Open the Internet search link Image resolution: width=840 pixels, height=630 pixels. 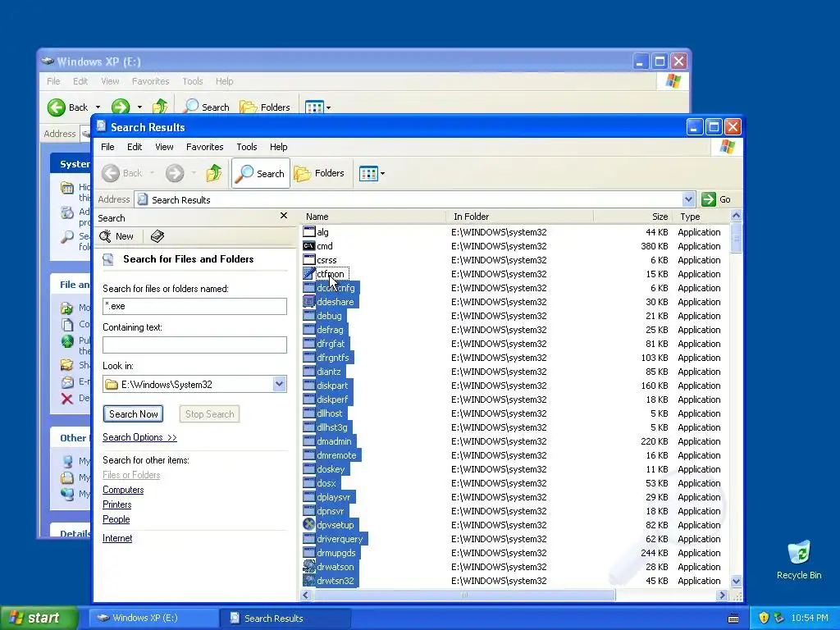point(117,538)
